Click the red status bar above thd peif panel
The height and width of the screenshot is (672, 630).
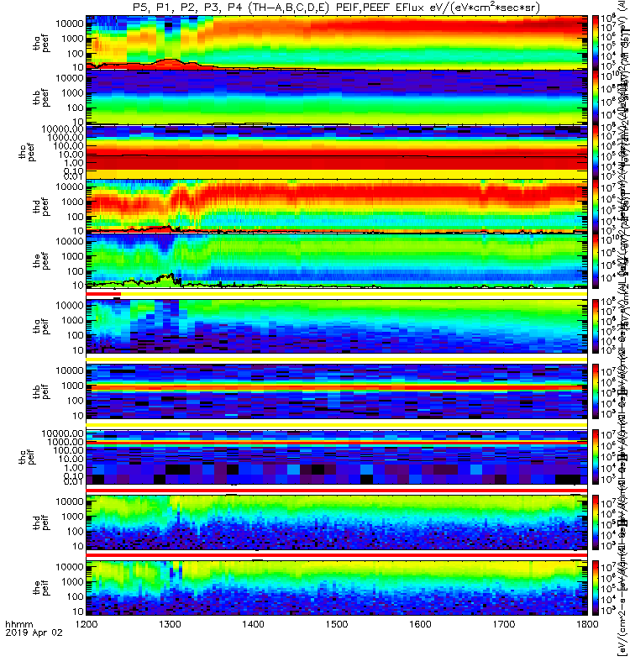tap(337, 490)
